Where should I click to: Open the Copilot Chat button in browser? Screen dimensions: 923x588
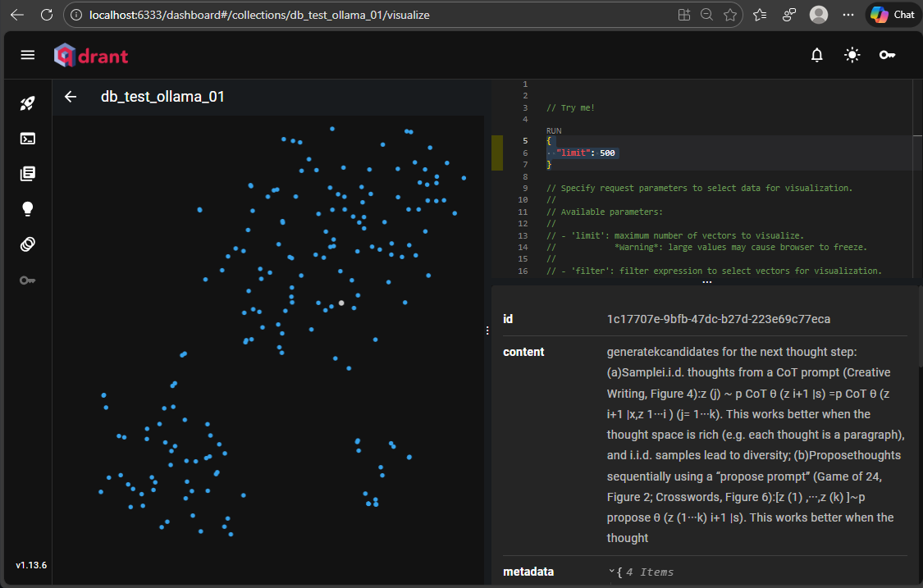pos(892,15)
